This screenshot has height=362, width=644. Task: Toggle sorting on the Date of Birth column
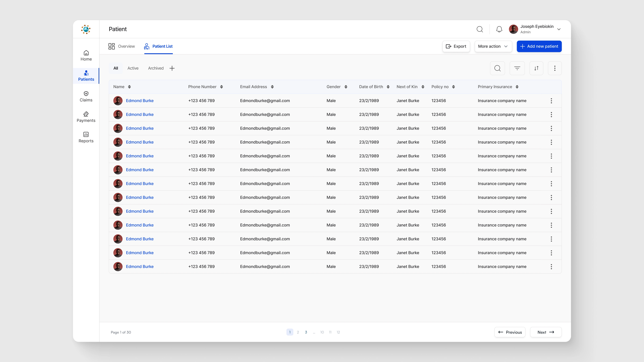tap(388, 87)
